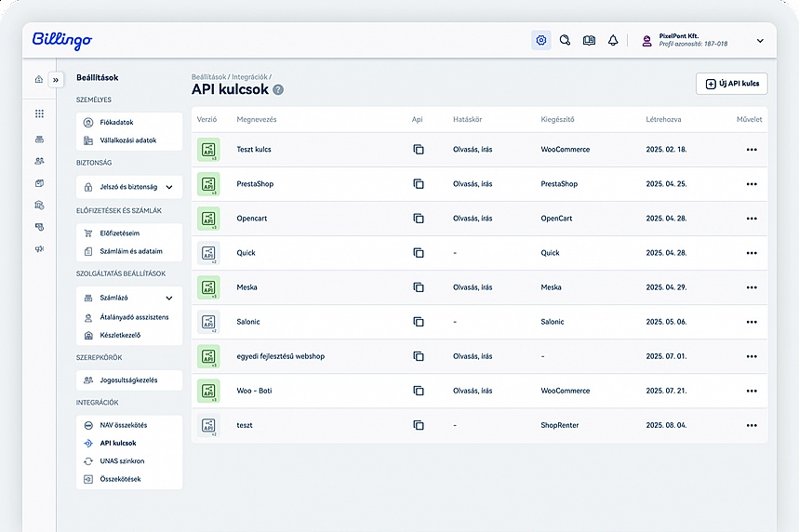Open three-dot menu for Salonic row
Screen dimensions: 799x532
pyautogui.click(x=752, y=322)
